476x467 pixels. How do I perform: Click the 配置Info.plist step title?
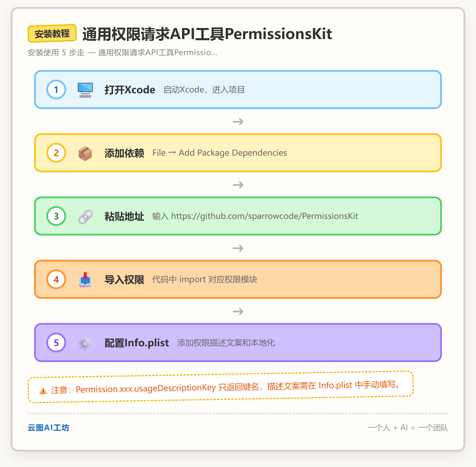137,343
